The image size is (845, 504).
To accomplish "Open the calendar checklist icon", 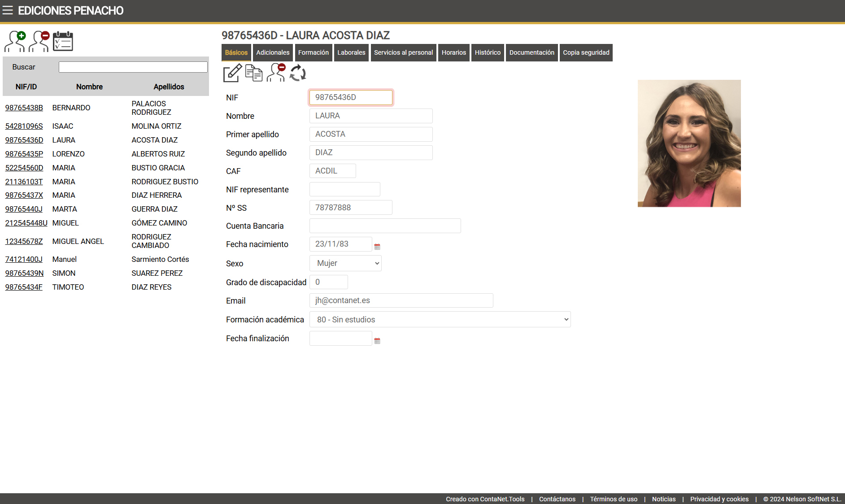I will click(x=63, y=41).
